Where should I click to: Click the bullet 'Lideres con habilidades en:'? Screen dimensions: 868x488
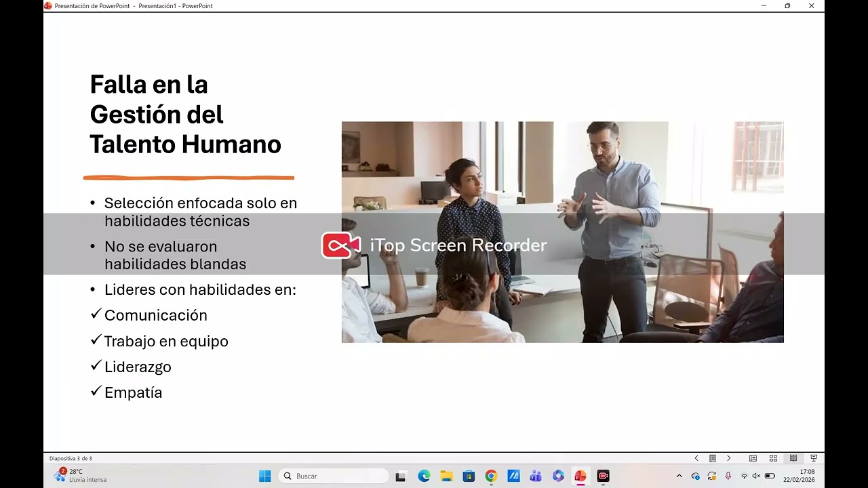click(x=200, y=289)
